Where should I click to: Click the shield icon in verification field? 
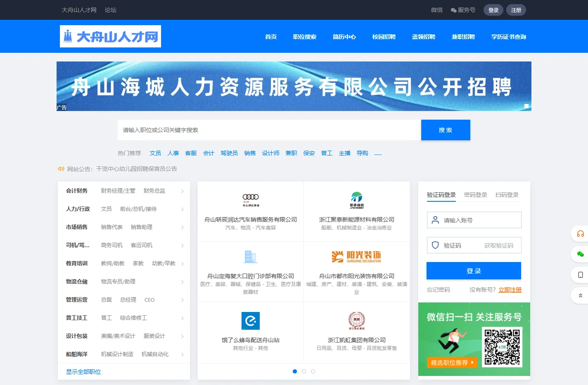[435, 245]
